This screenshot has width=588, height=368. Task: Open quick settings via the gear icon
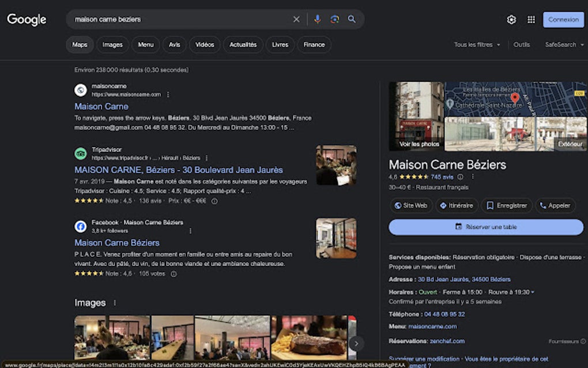point(510,19)
